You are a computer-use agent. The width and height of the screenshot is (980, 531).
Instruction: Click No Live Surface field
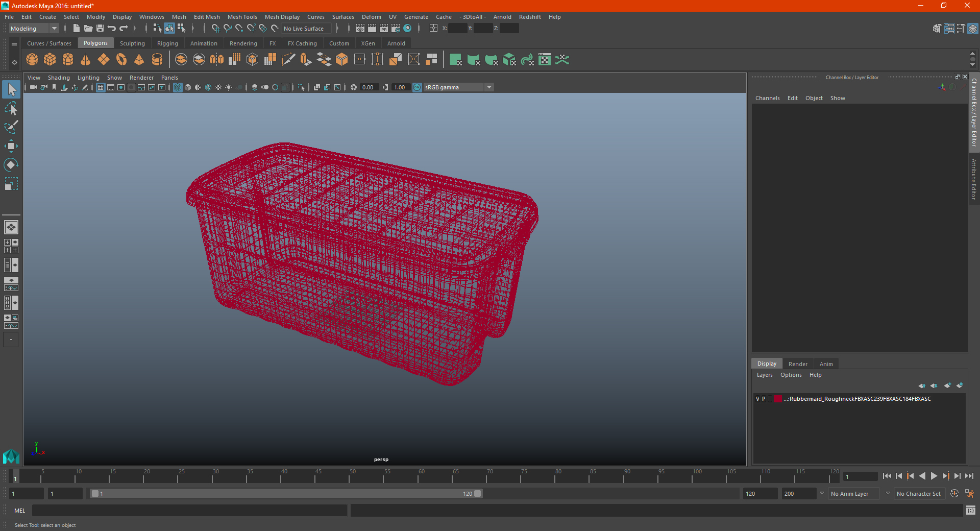point(307,29)
